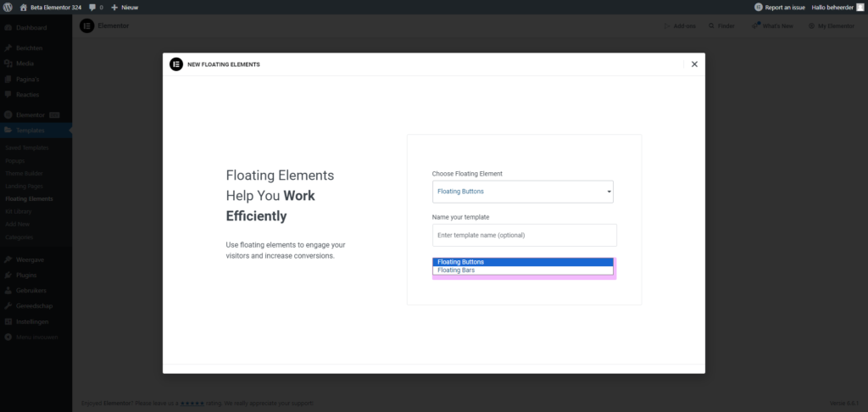Open Theme Builder submenu item

[x=24, y=173]
